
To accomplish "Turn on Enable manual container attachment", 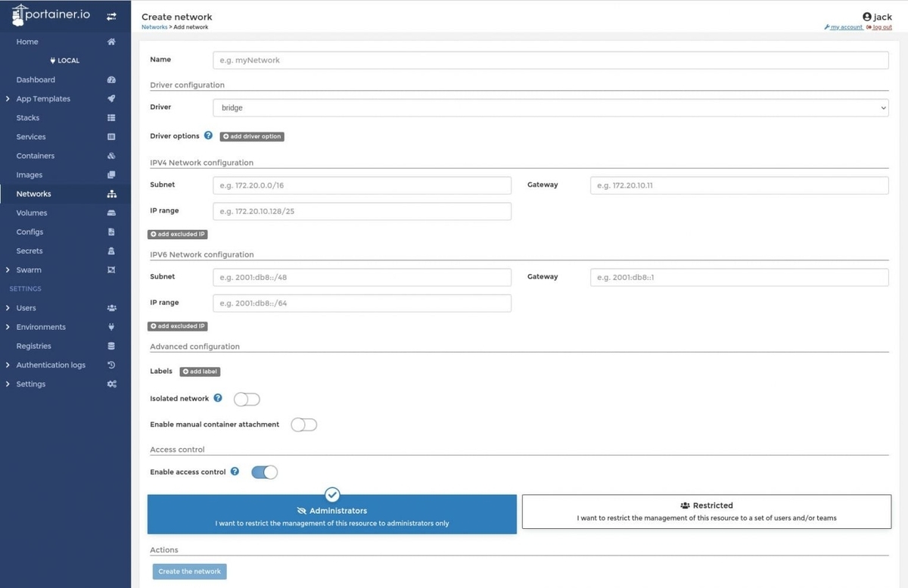I will pos(304,425).
